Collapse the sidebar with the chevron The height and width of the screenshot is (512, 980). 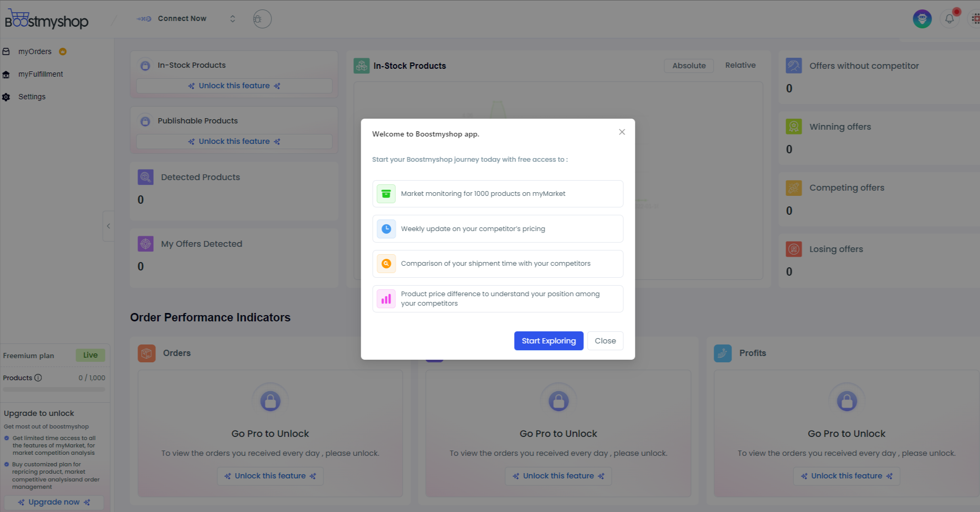[x=108, y=226]
